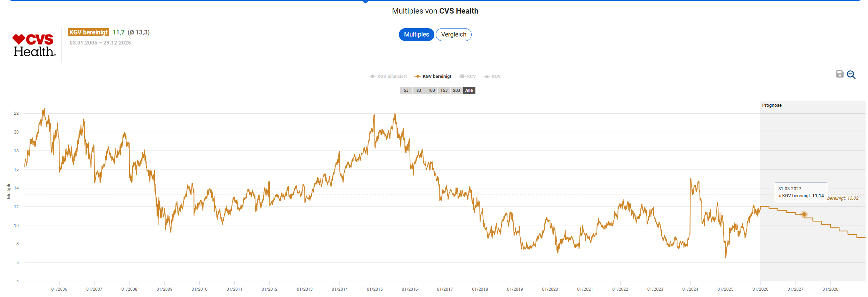Select the 20J time range
Screen dimensions: 868x297
(x=456, y=90)
